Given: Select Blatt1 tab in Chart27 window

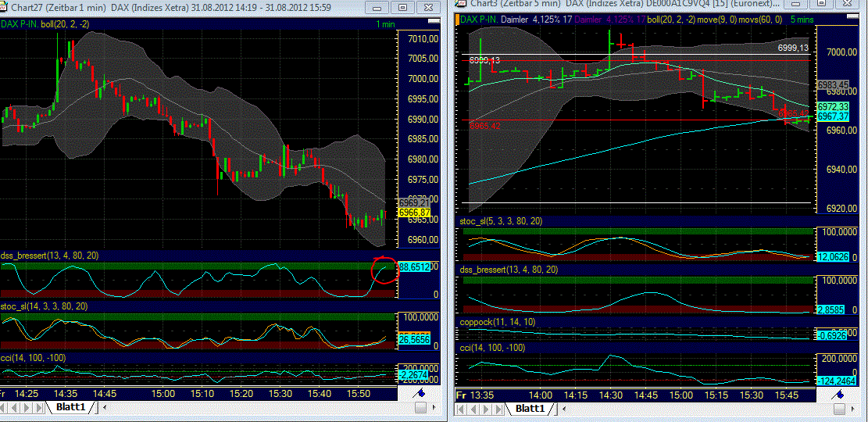Looking at the screenshot, I should (70, 408).
